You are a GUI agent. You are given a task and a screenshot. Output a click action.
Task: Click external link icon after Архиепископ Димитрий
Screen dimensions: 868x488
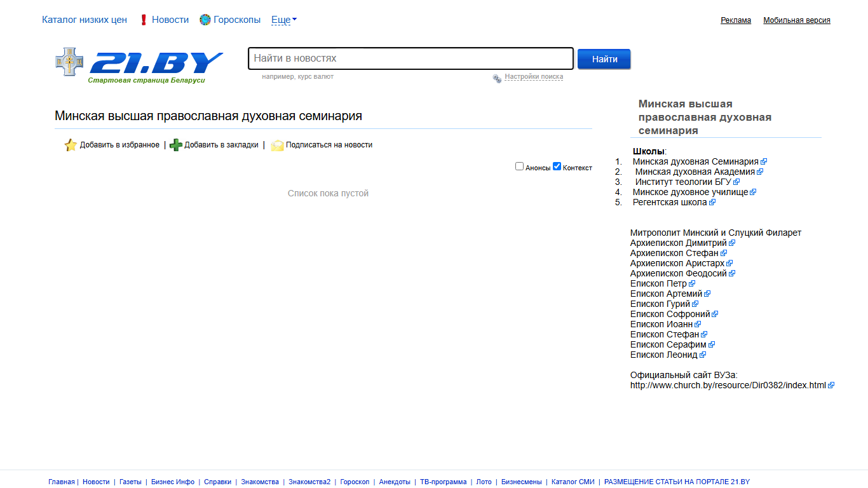tap(732, 243)
